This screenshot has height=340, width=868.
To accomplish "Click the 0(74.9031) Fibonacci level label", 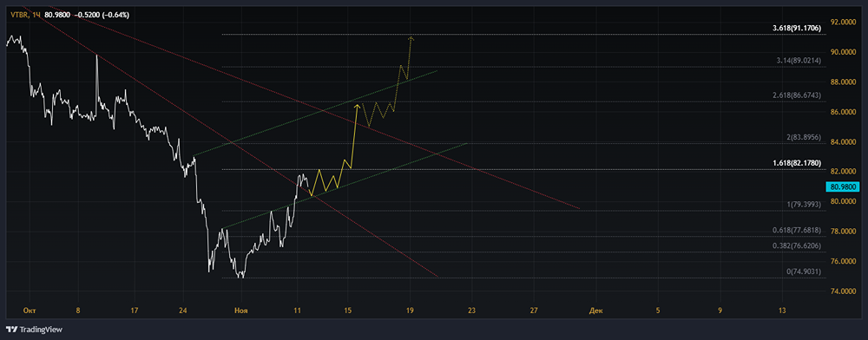I will pos(804,272).
